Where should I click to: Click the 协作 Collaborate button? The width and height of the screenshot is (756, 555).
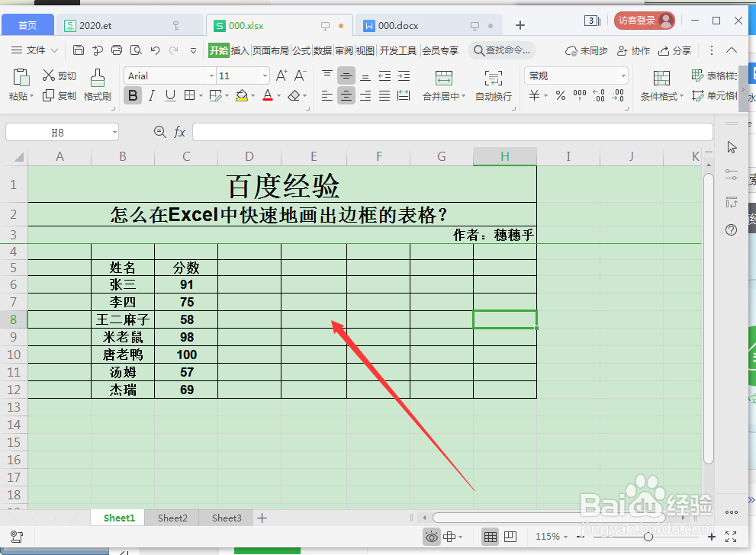[x=633, y=50]
